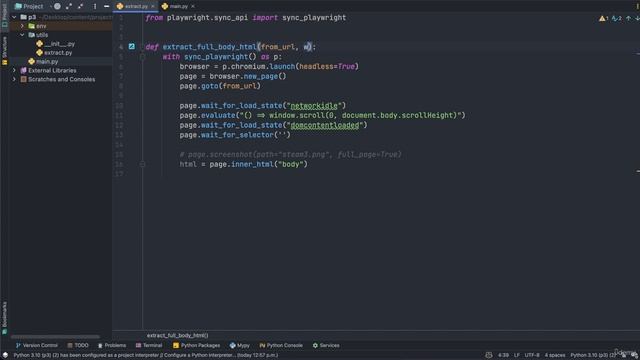Expand Scratches and Consoles node
Image resolution: width=640 pixels, height=360 pixels.
tap(14, 79)
